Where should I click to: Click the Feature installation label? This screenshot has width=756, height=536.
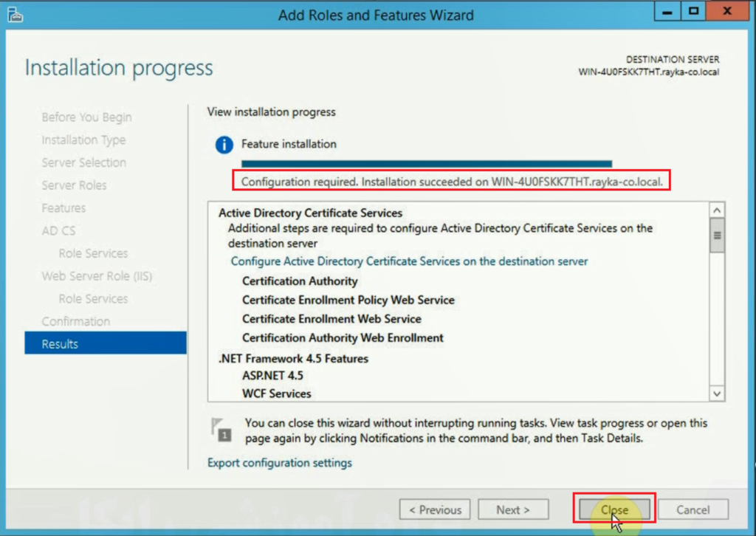pos(289,144)
